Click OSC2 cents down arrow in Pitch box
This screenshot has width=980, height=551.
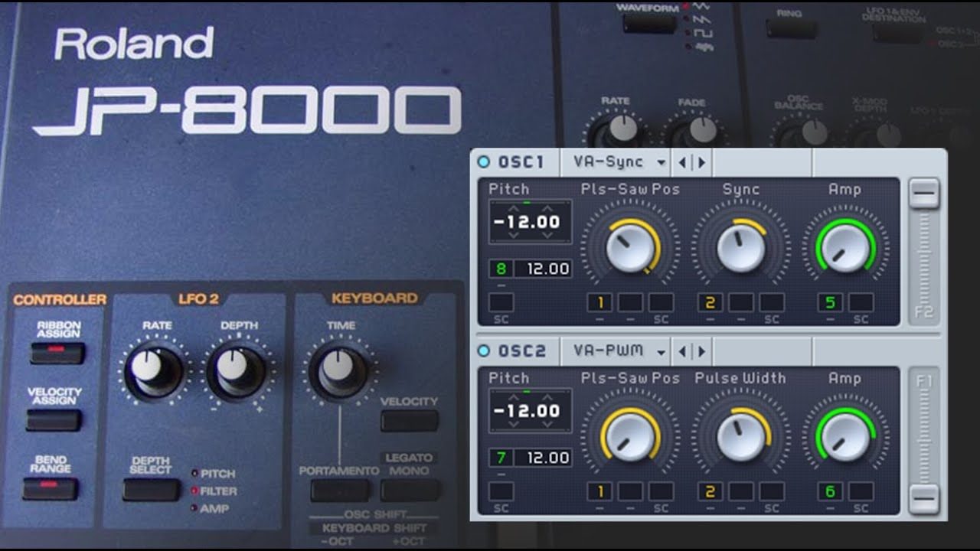pos(547,424)
